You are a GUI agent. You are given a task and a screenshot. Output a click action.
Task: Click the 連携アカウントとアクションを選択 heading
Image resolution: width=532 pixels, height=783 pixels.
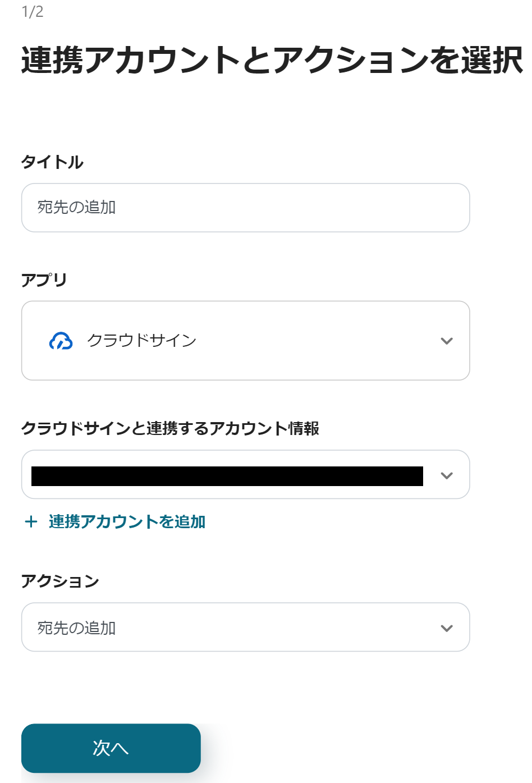point(272,60)
